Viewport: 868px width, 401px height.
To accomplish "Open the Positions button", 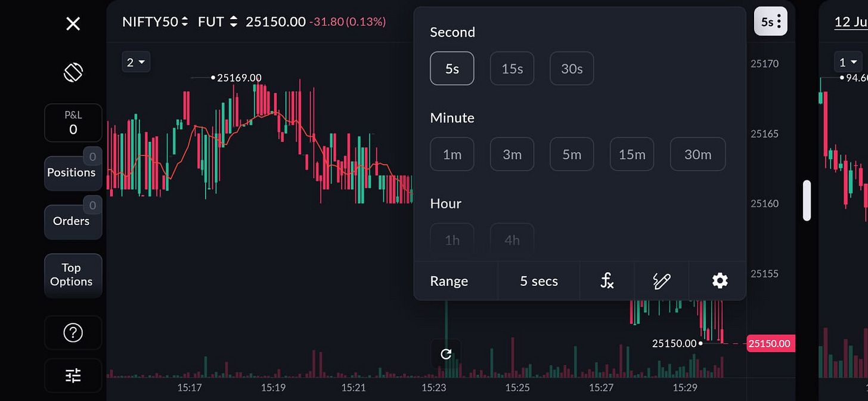I will tap(72, 172).
